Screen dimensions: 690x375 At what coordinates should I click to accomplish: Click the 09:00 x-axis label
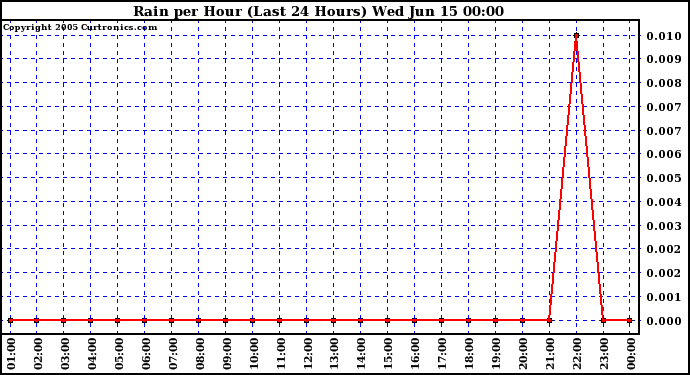226,354
